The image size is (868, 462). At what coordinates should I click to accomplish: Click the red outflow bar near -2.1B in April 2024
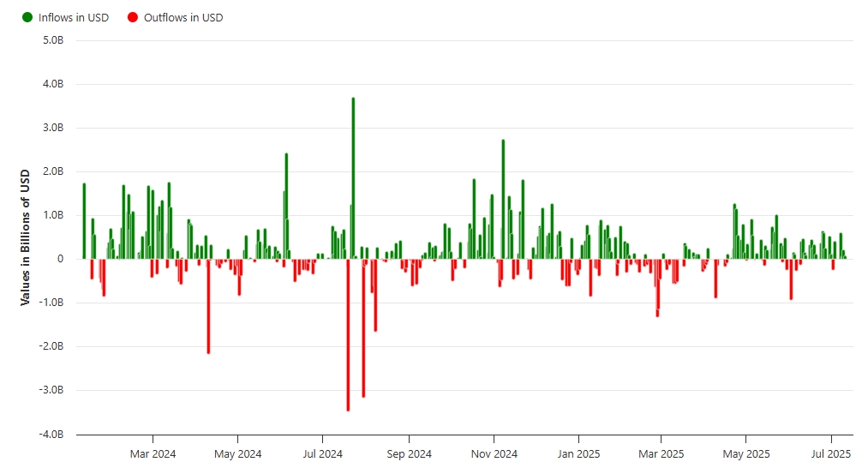[208, 306]
